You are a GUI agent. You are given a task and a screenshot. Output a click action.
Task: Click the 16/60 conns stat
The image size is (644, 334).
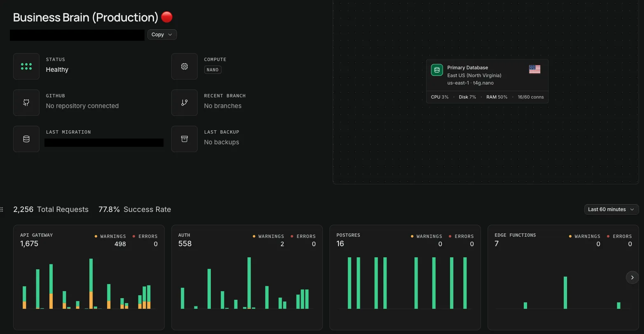click(531, 97)
